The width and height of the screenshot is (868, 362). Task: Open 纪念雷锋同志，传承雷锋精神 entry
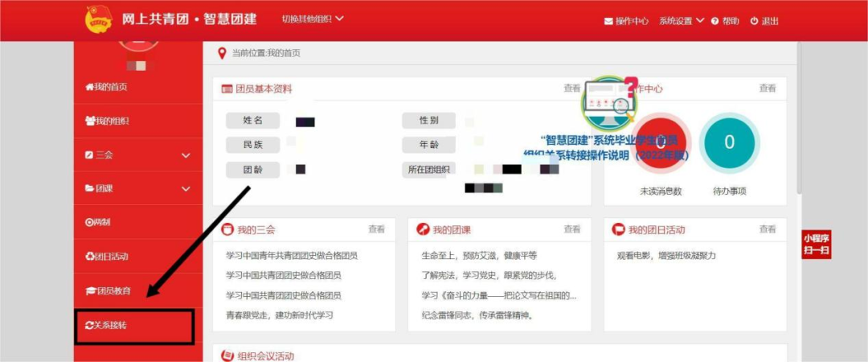click(x=477, y=315)
